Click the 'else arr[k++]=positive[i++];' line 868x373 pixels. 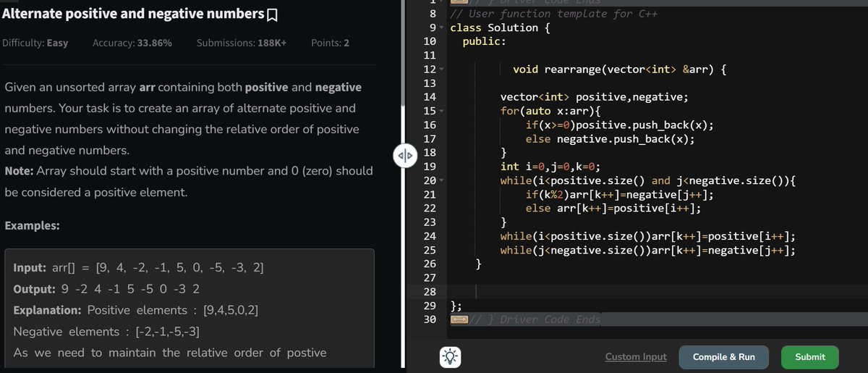pos(613,209)
